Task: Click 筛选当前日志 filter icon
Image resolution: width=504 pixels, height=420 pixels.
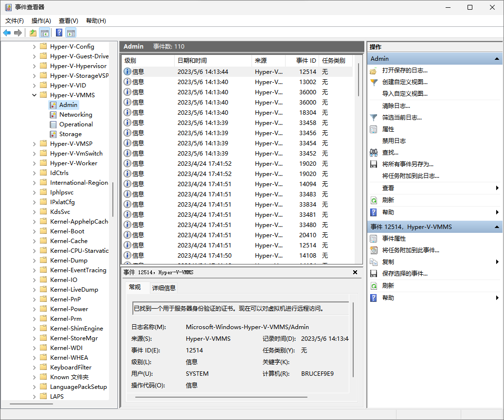Action: [x=374, y=118]
